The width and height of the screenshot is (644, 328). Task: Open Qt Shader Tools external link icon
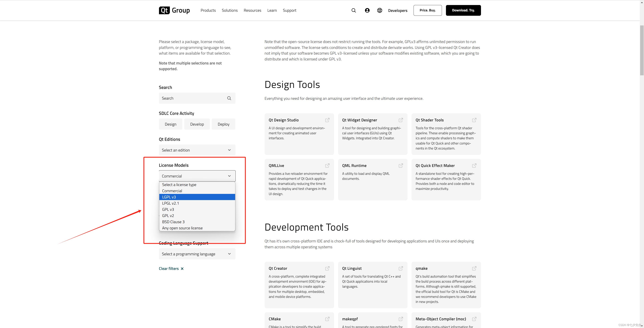474,120
